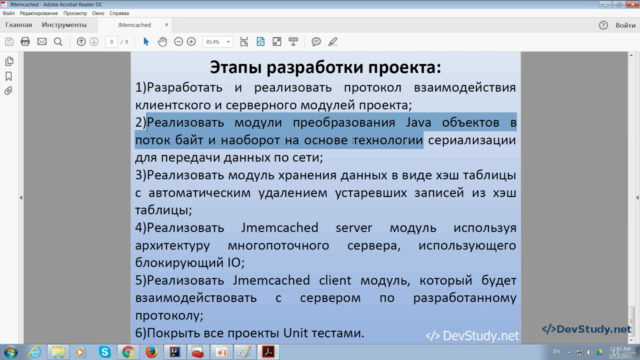Open the Windows Start menu
The width and height of the screenshot is (640, 360).
pyautogui.click(x=11, y=352)
